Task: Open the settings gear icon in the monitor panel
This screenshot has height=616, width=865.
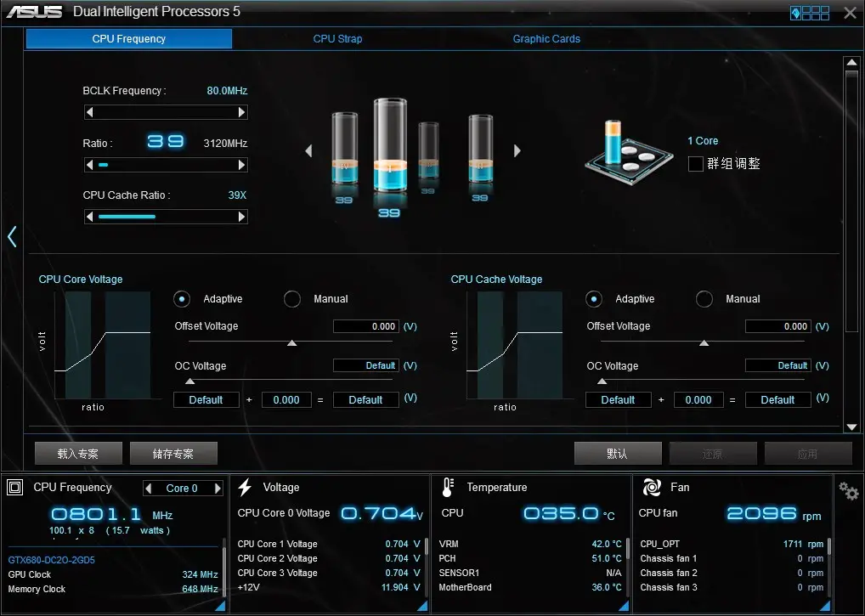Action: (x=849, y=490)
